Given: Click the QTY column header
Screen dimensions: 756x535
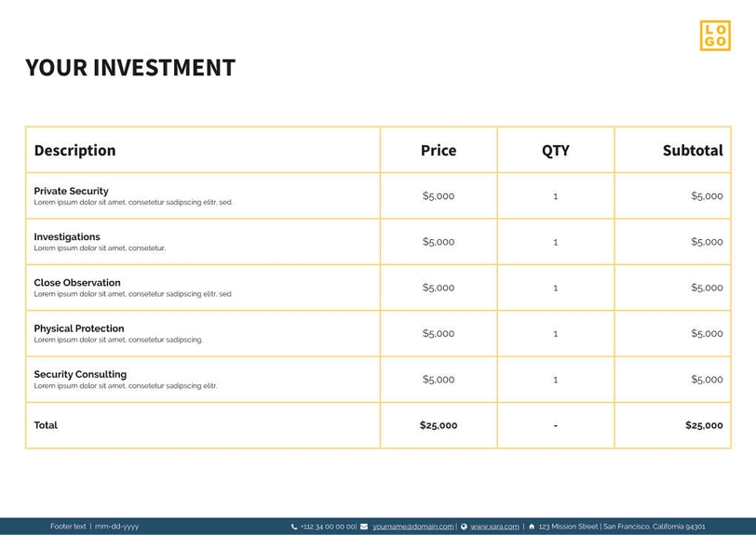Looking at the screenshot, I should tap(556, 150).
